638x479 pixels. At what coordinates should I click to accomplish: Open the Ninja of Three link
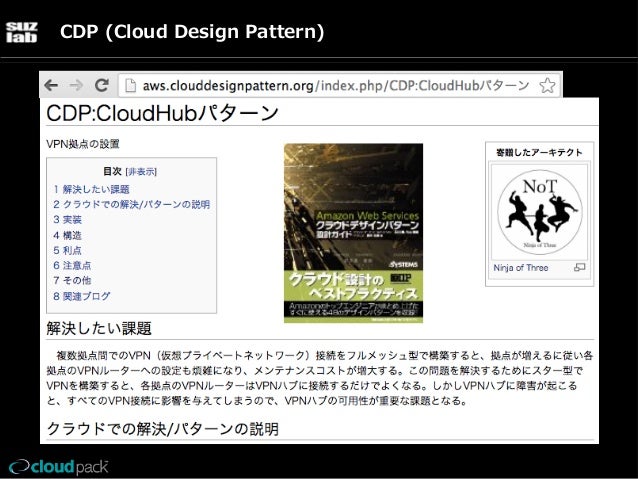[x=521, y=268]
